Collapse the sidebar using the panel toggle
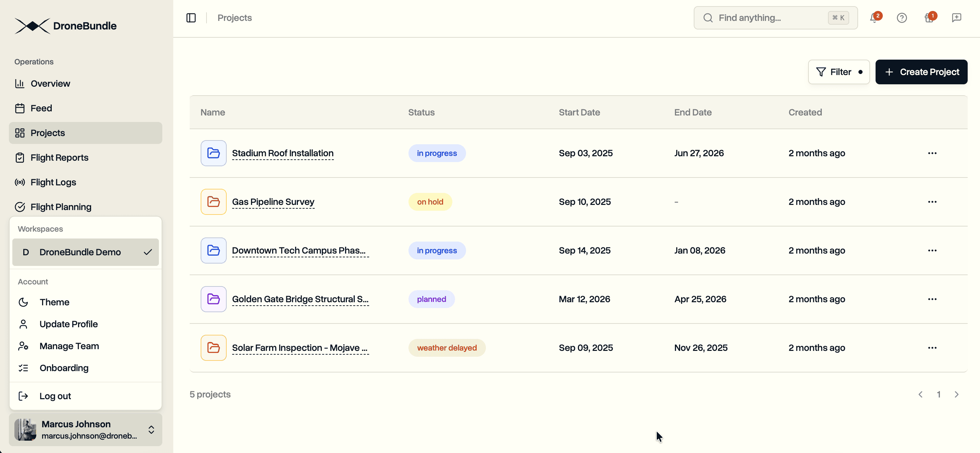Screen dimensions: 980x453 [191, 17]
